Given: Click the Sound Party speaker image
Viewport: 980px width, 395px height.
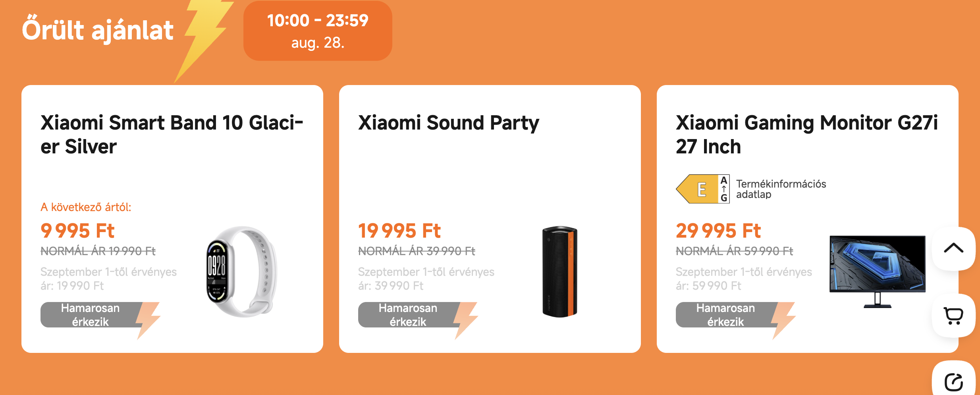Looking at the screenshot, I should click(560, 272).
